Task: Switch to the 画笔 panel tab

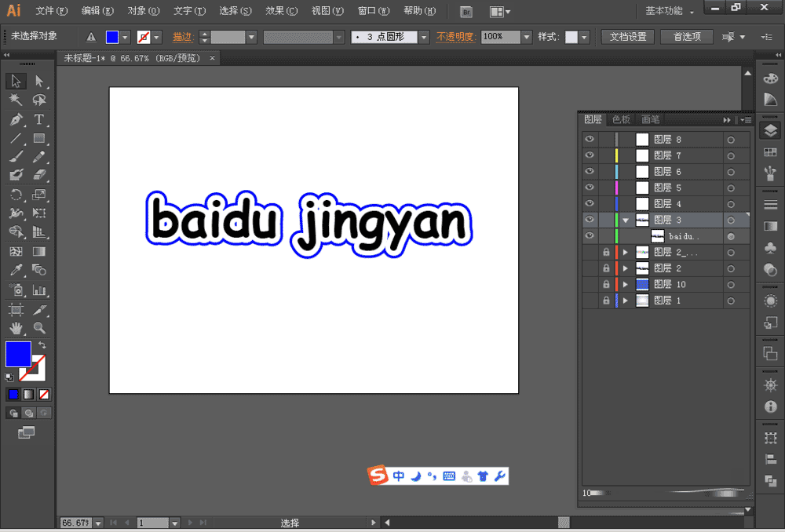Action: point(650,119)
